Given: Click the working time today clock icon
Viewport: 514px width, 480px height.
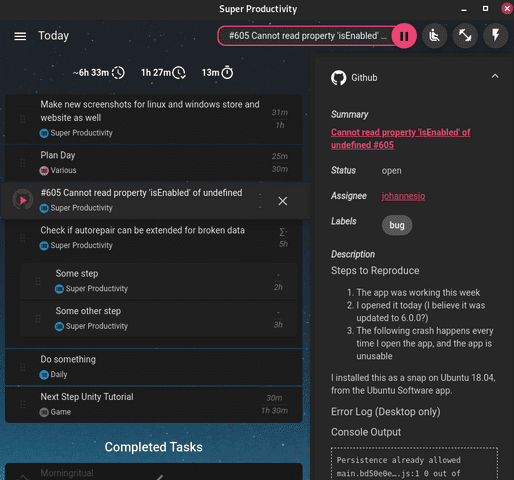Looking at the screenshot, I should click(179, 72).
